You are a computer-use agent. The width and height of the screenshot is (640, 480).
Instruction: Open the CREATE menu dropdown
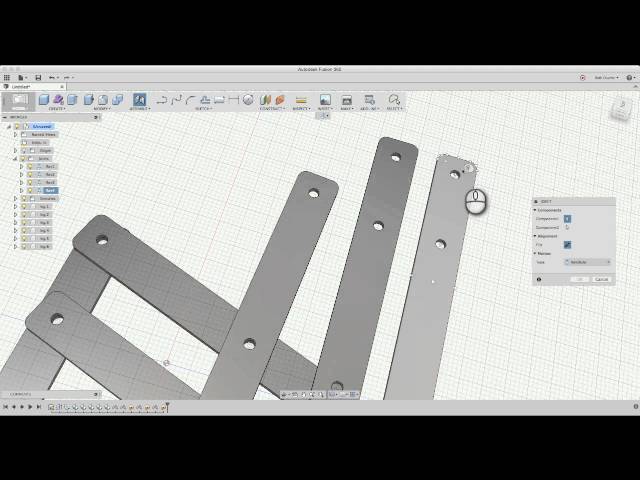point(57,109)
